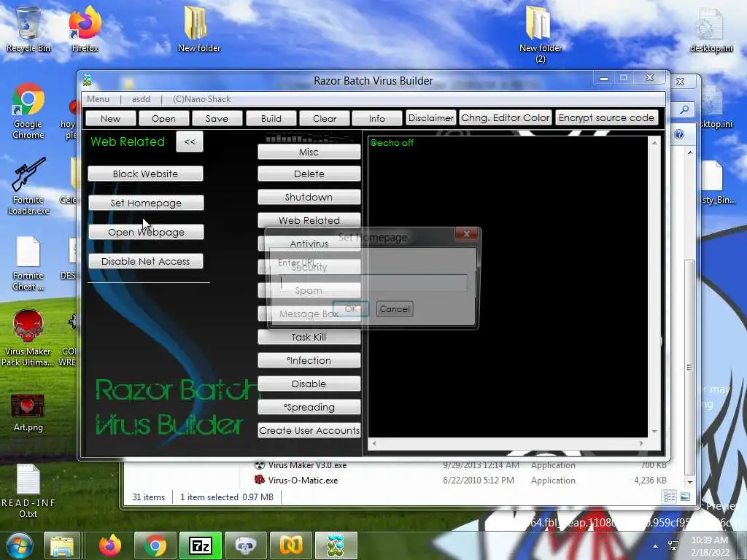The width and height of the screenshot is (747, 560).
Task: Click Encrypt source code
Action: [606, 117]
